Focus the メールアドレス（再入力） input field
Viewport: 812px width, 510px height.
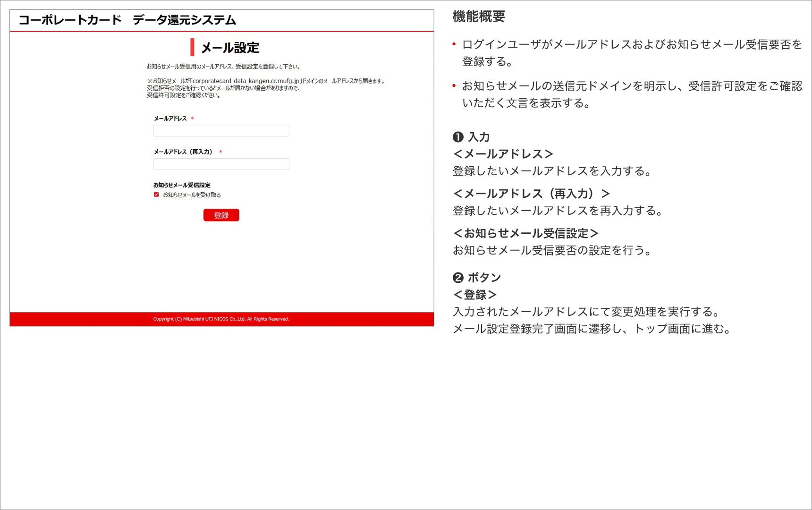click(x=221, y=164)
